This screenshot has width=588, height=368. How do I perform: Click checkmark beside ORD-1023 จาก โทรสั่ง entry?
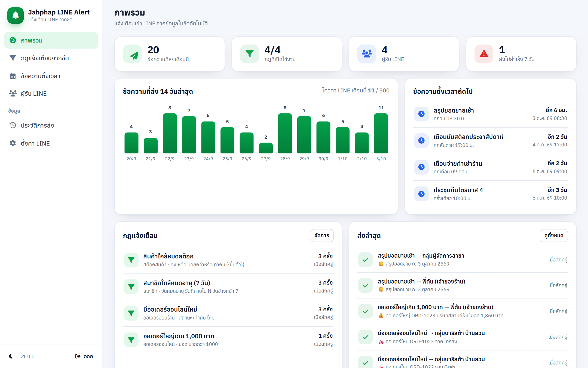366,337
